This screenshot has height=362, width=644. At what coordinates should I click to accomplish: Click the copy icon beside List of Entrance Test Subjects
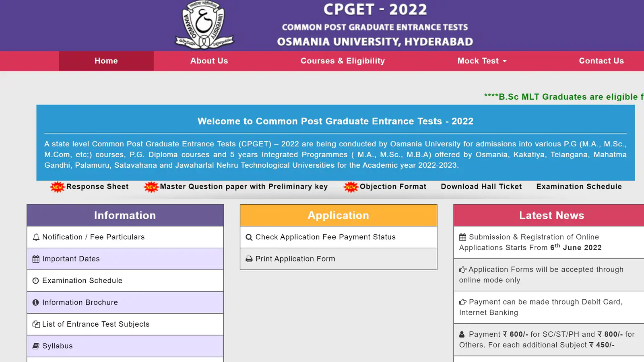36,324
